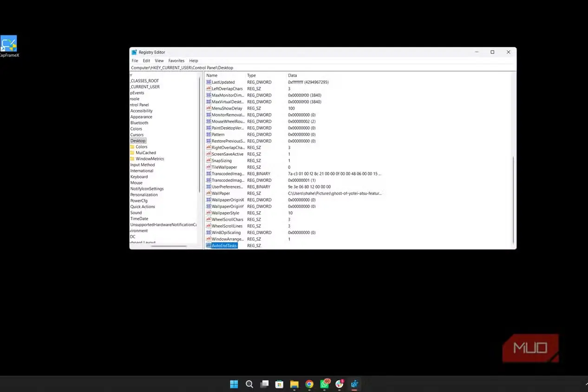Select the Bluetooth key
This screenshot has width=588, height=392.
[x=139, y=123]
